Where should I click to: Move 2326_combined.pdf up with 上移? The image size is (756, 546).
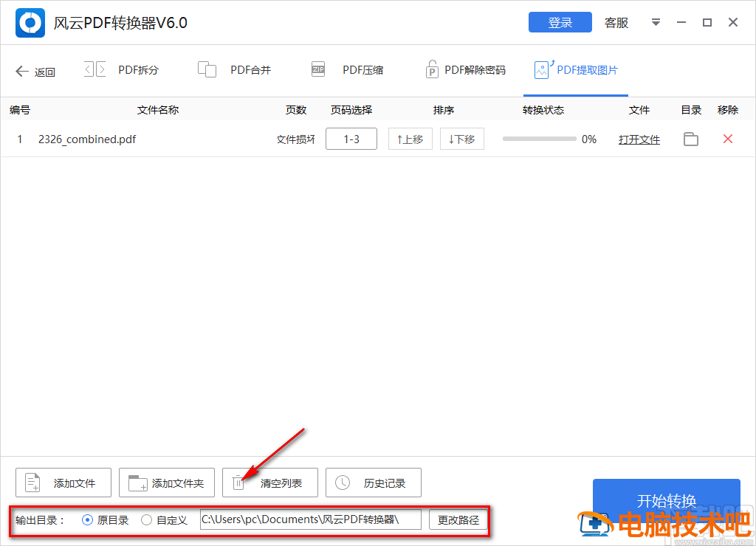[410, 139]
